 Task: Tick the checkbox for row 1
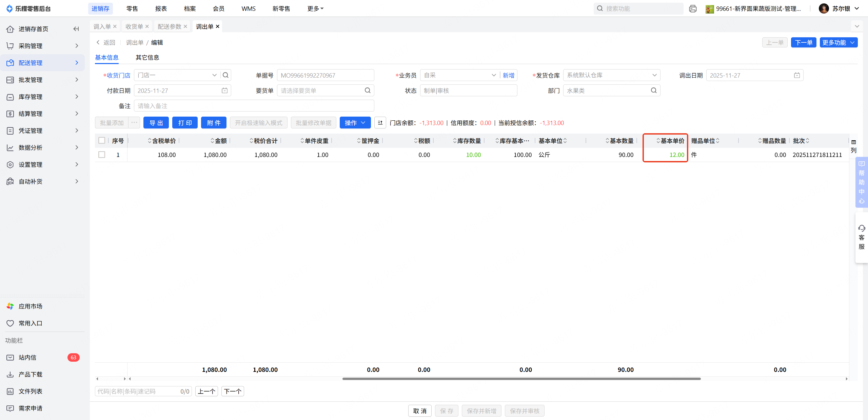[x=102, y=155]
